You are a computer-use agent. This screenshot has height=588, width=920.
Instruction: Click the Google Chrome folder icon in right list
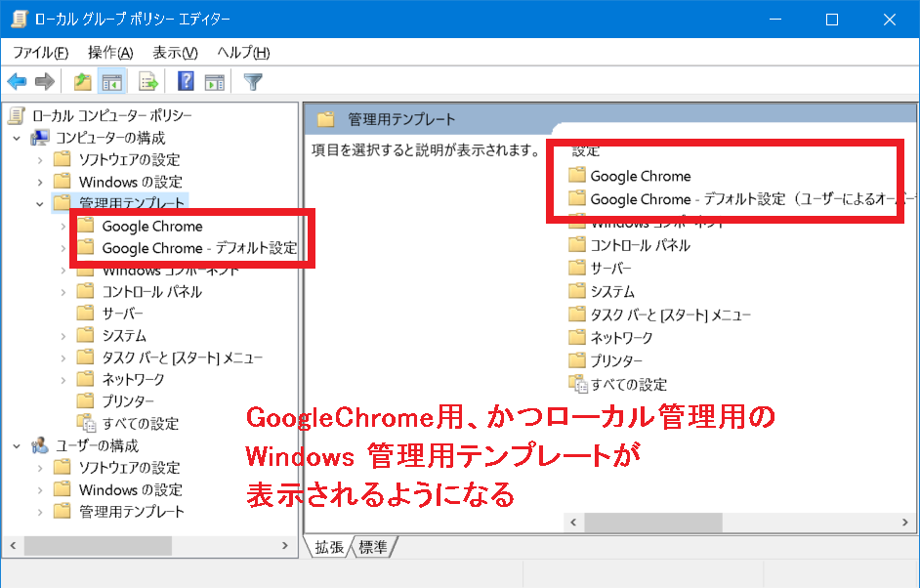point(577,175)
